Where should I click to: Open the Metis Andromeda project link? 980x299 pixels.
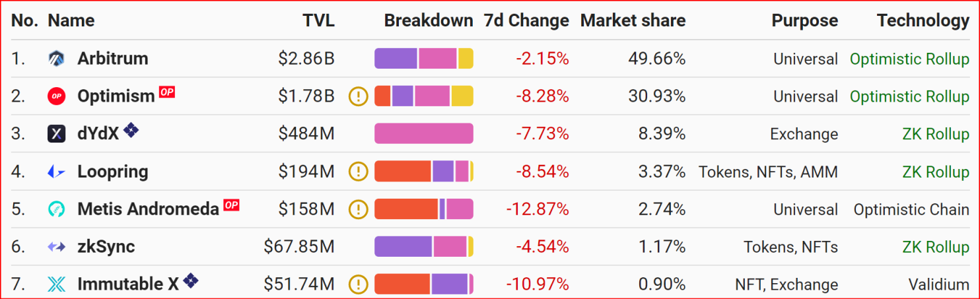pos(148,209)
